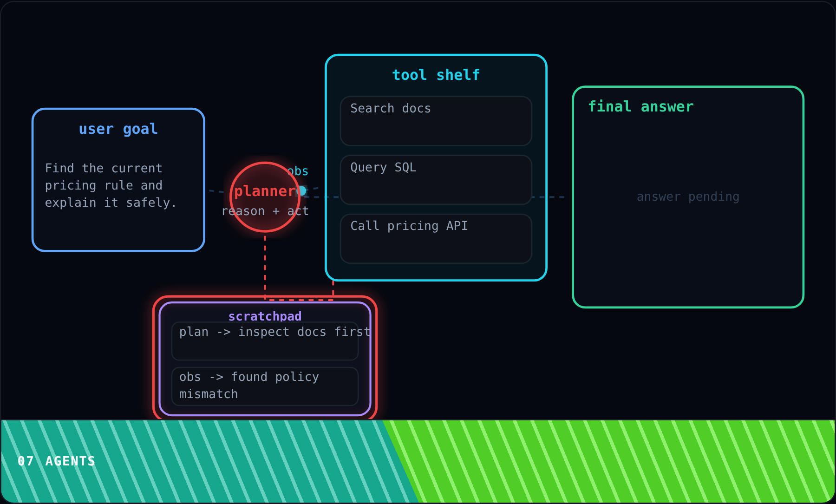Select the plan inspect docs first entry
Image resolution: width=836 pixels, height=504 pixels.
(265, 341)
